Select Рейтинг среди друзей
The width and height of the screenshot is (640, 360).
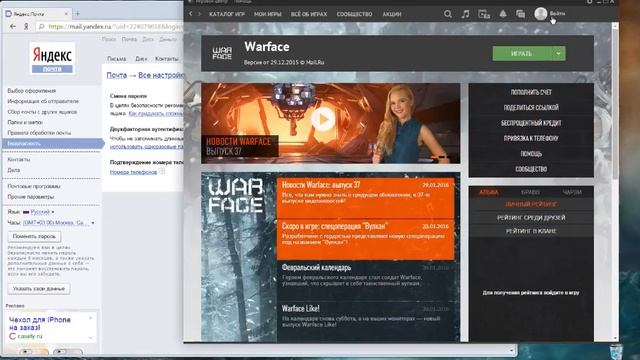coord(531,218)
